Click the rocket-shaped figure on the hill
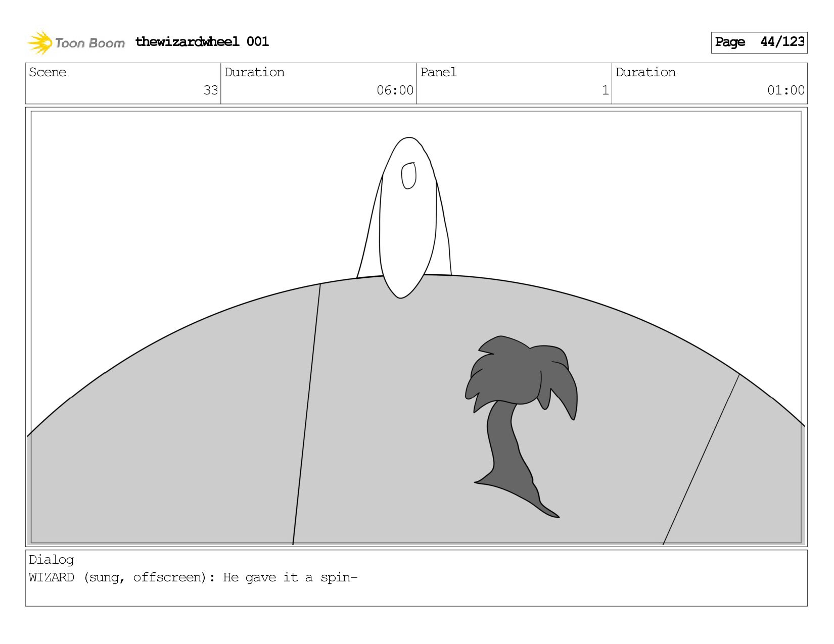Image resolution: width=834 pixels, height=644 pixels. [x=404, y=217]
